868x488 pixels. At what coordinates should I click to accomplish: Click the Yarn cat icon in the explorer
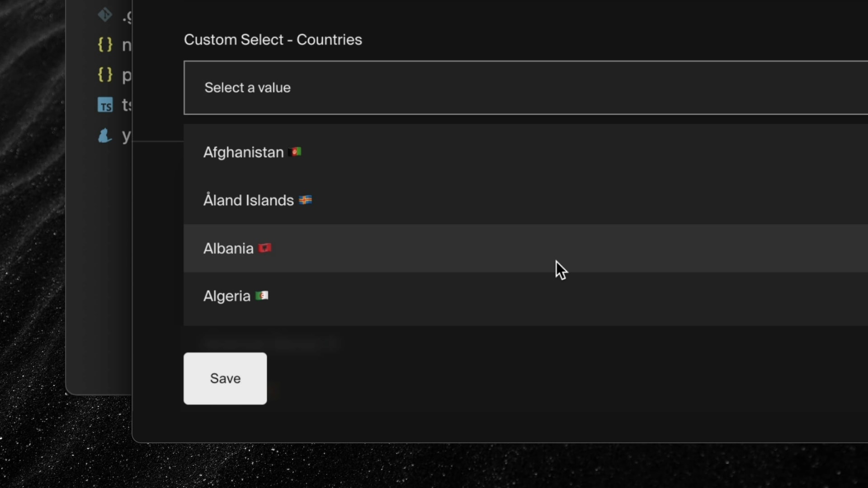[x=104, y=136]
